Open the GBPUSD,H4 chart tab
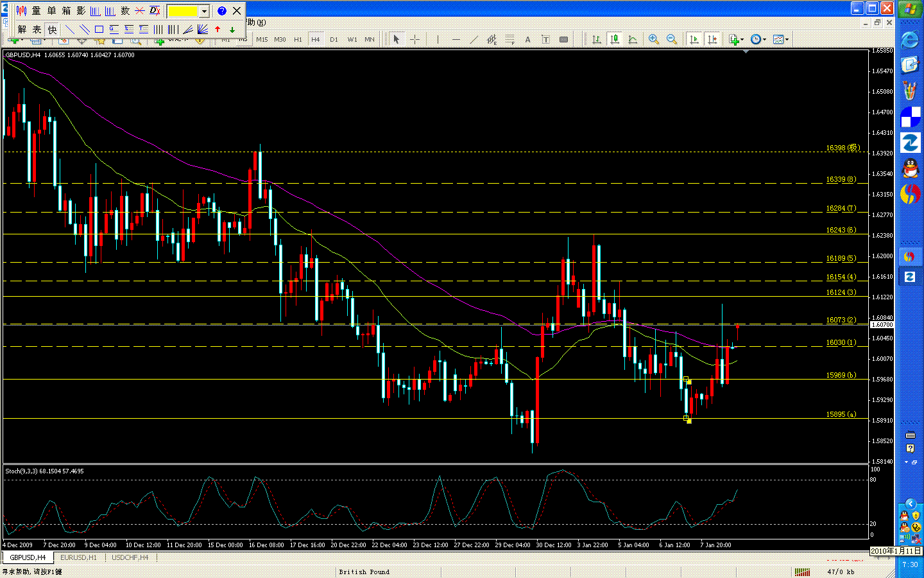Screen dimensions: 924x578 click(x=28, y=557)
